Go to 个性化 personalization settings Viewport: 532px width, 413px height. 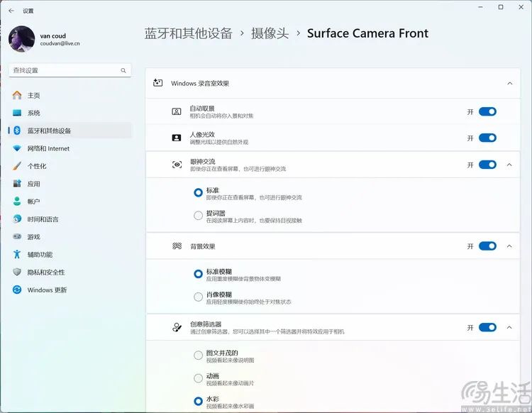37,166
